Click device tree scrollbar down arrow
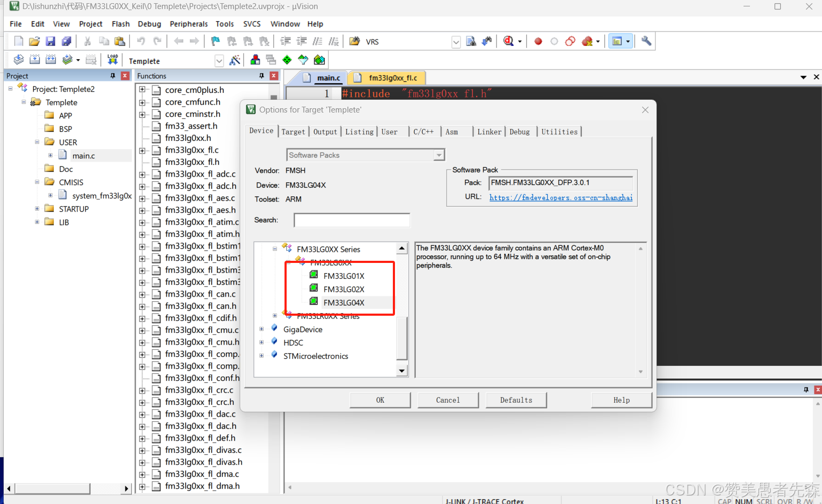This screenshot has height=504, width=822. click(402, 371)
